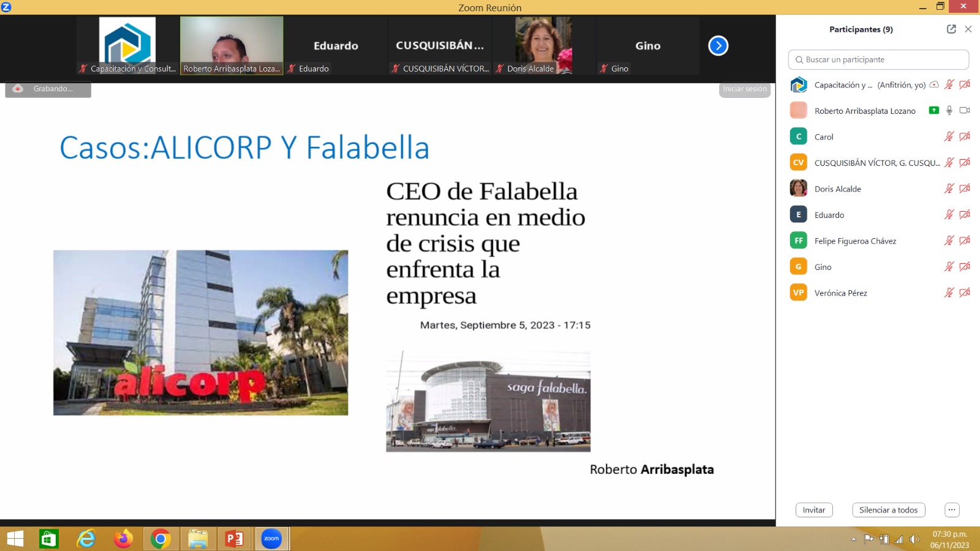This screenshot has height=551, width=980.
Task: Click the Zoom logo in the title bar
Action: (6, 7)
